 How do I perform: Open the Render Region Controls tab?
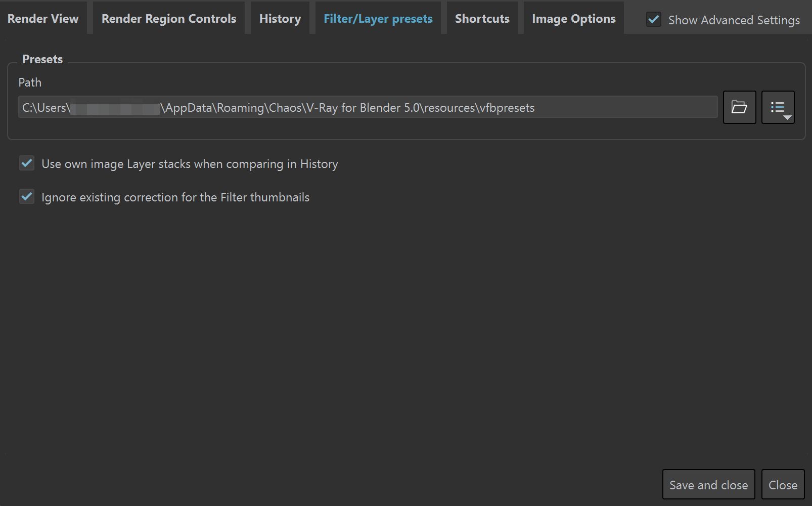pyautogui.click(x=169, y=19)
